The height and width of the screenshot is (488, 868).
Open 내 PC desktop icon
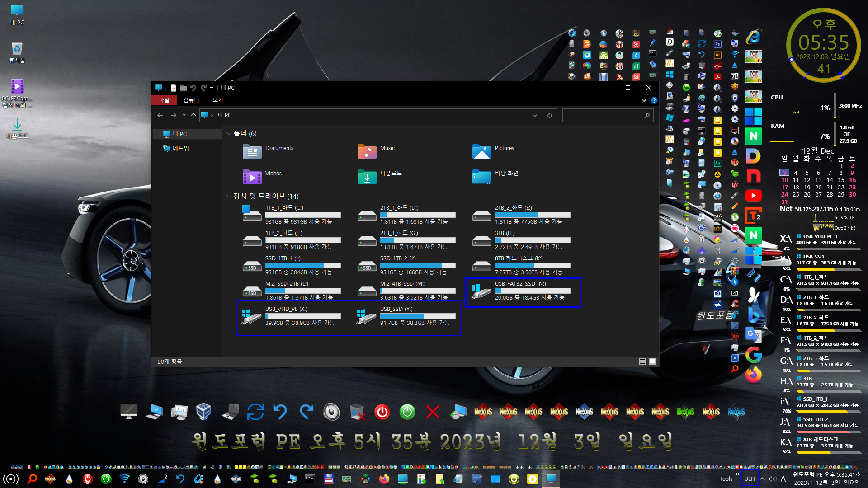(17, 14)
